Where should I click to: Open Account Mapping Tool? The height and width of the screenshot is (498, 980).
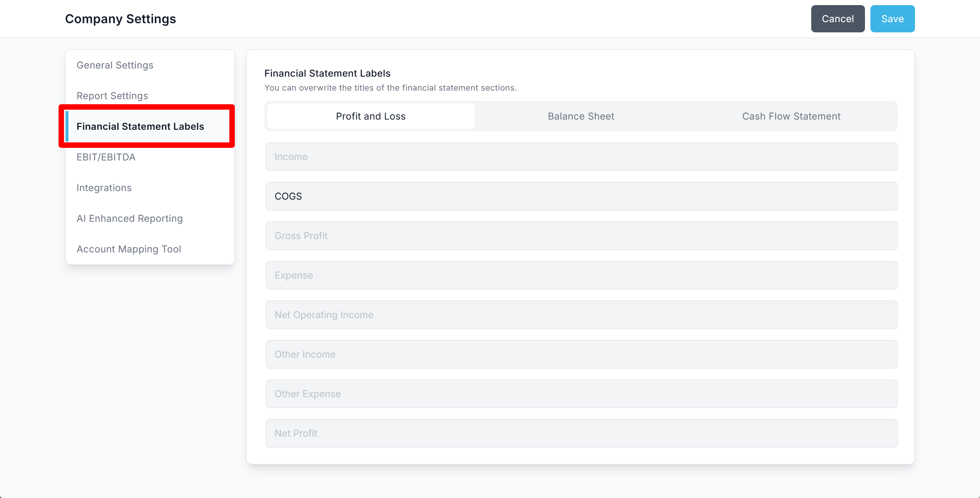pos(129,249)
